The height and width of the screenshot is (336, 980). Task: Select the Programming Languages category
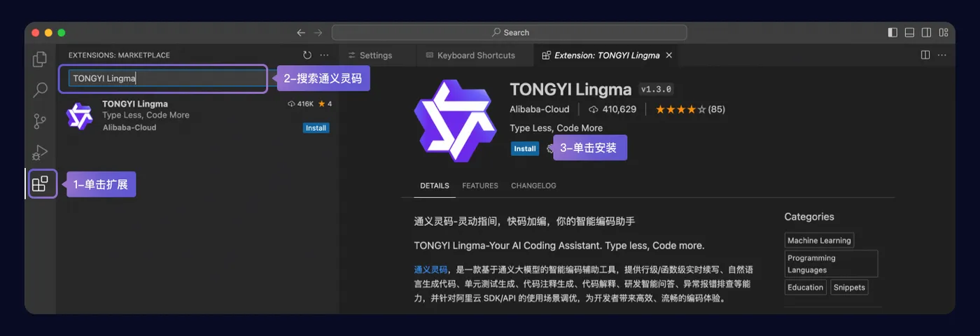(x=831, y=264)
